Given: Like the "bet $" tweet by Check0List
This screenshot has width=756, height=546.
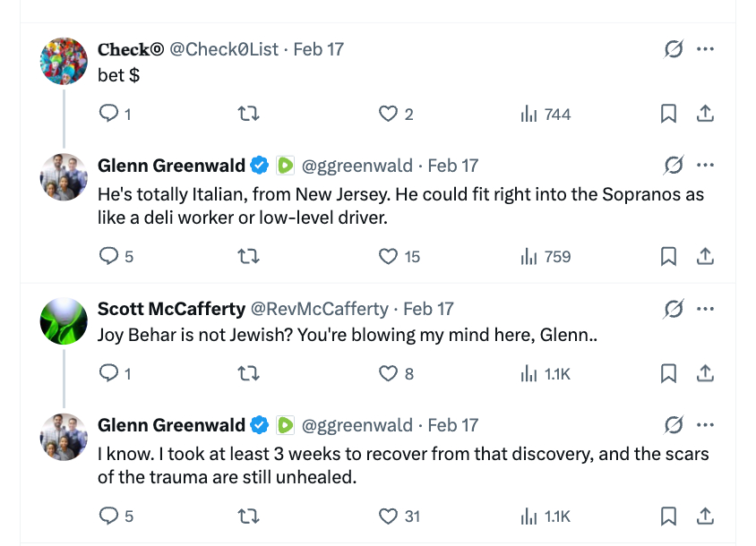Looking at the screenshot, I should point(388,114).
